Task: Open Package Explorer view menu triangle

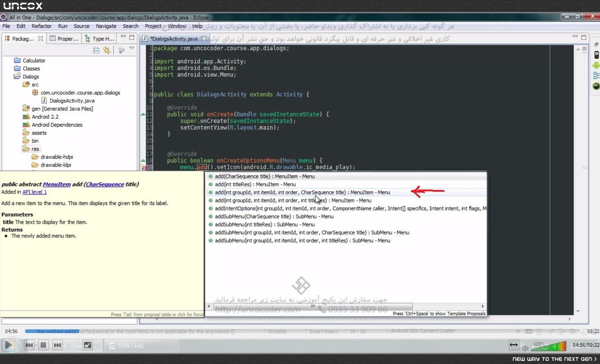Action: pos(132,49)
